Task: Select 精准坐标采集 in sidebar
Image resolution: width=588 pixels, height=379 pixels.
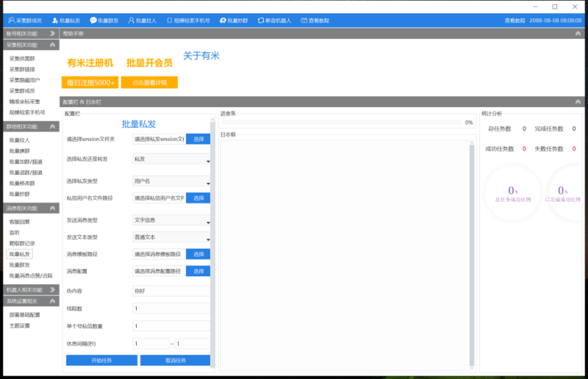Action: pos(24,101)
